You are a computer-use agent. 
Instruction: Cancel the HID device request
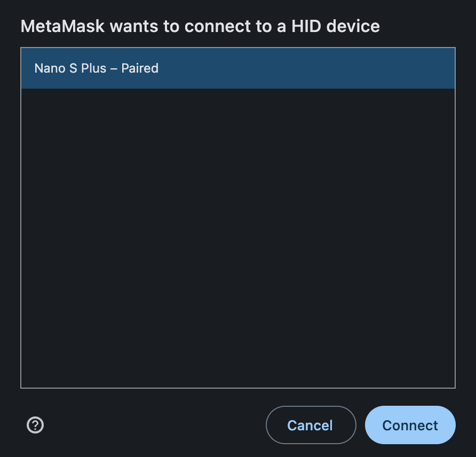[311, 425]
